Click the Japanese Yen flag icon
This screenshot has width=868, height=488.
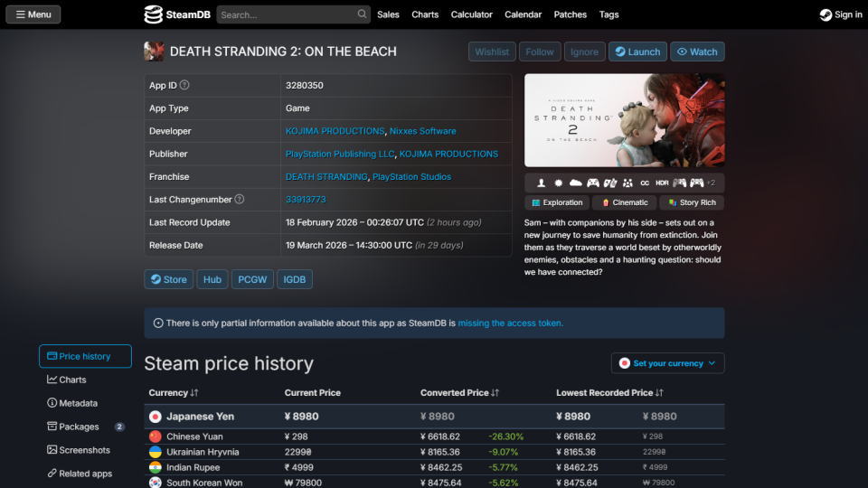pyautogui.click(x=156, y=417)
